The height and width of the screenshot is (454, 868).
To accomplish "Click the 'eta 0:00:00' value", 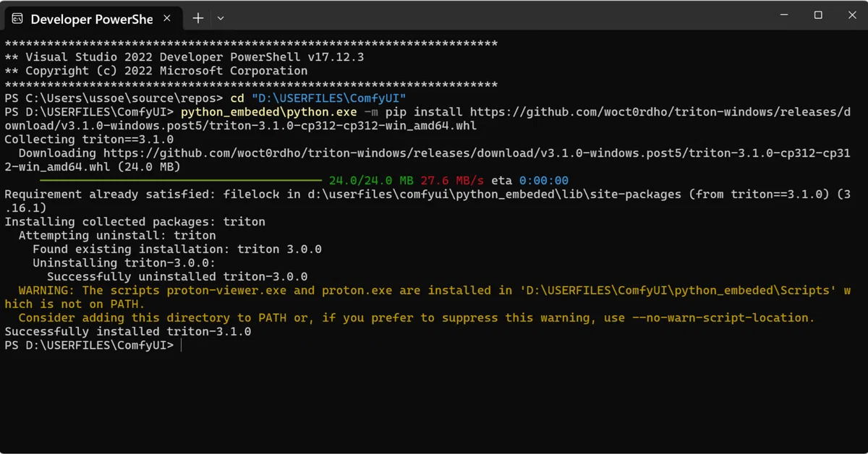I will coord(530,181).
